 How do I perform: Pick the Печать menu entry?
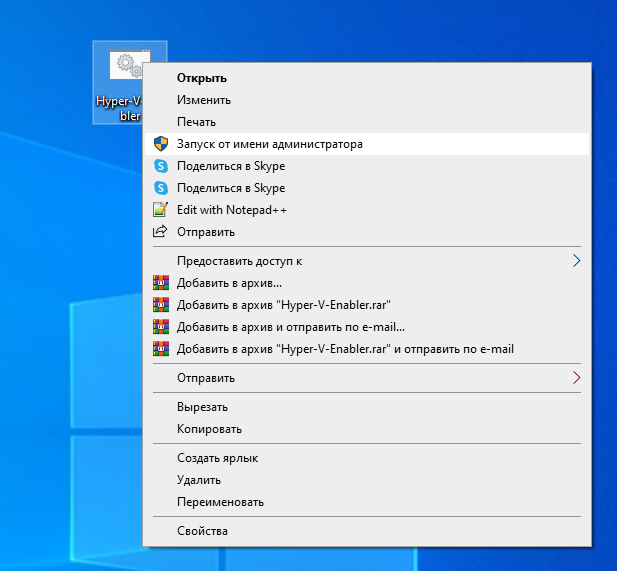196,122
